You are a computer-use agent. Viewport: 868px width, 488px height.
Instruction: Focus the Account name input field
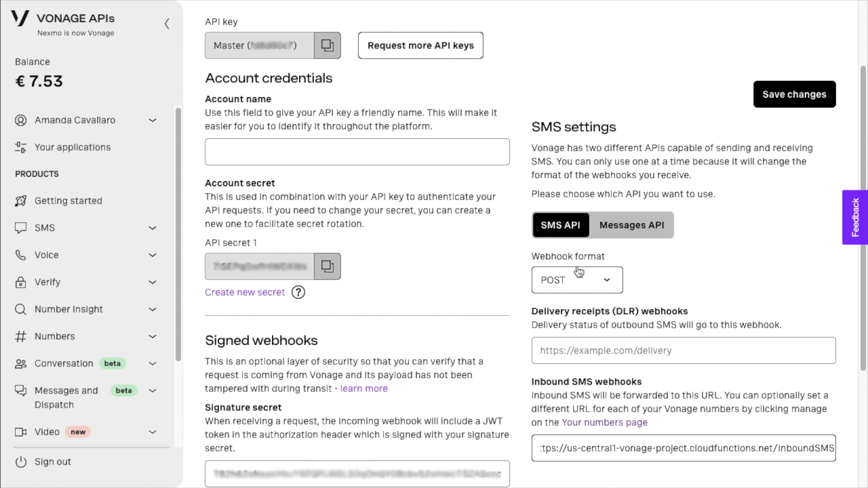coord(357,152)
